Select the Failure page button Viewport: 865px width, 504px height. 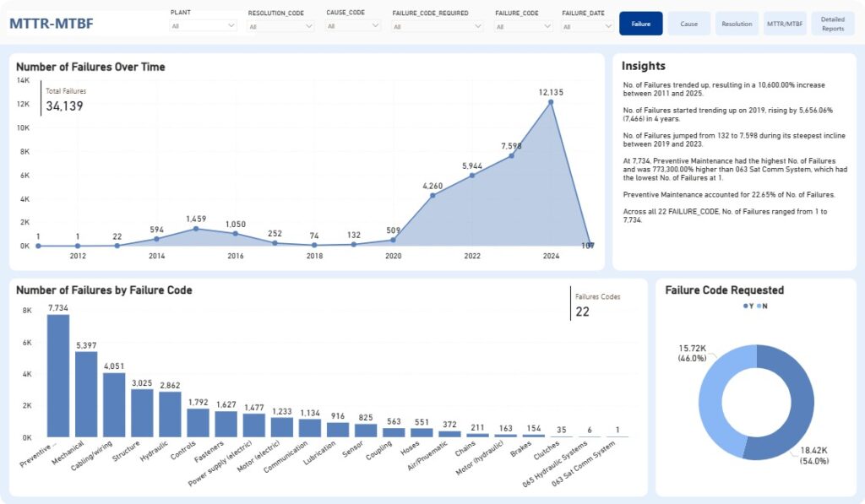click(640, 24)
